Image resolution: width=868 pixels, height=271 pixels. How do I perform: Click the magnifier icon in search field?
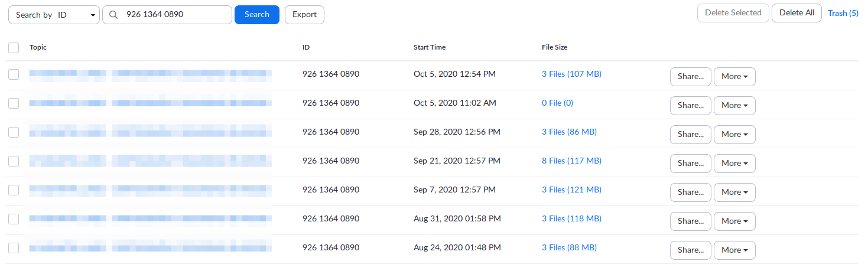click(114, 15)
